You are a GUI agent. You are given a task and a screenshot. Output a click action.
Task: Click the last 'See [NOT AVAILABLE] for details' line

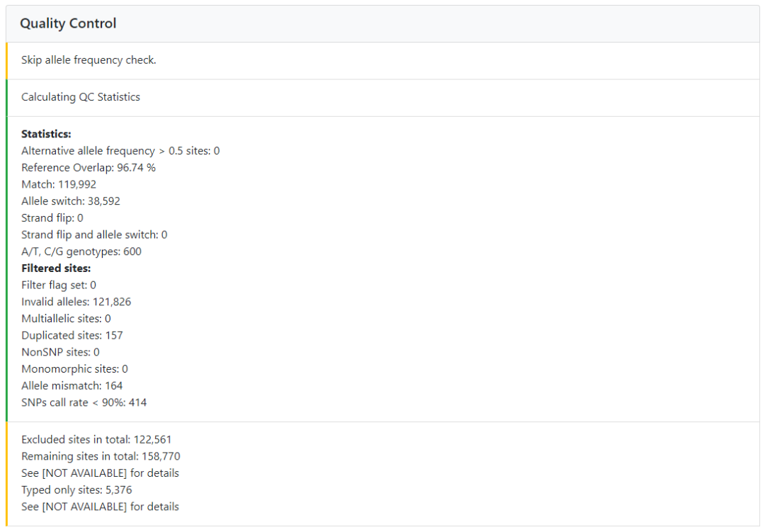coord(100,506)
